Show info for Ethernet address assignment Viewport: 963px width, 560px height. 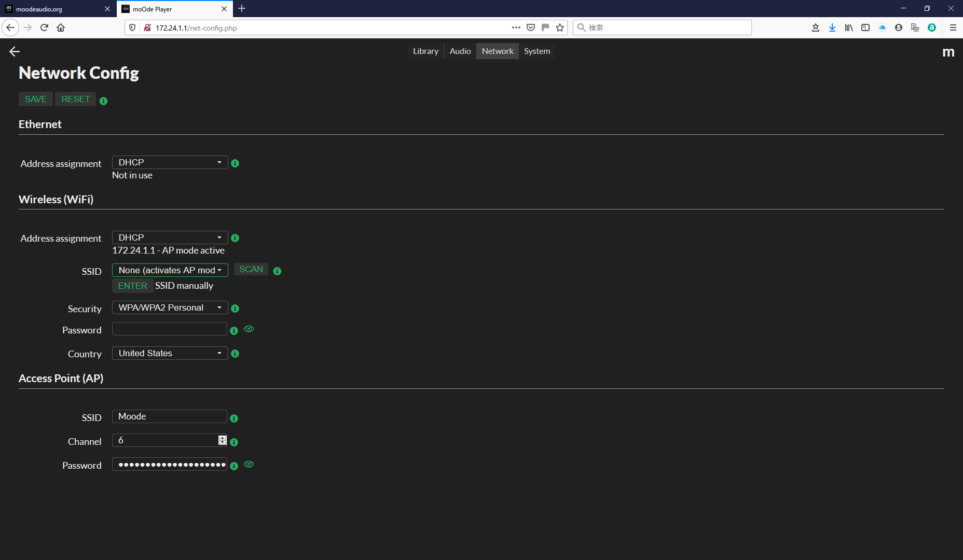[x=235, y=163]
